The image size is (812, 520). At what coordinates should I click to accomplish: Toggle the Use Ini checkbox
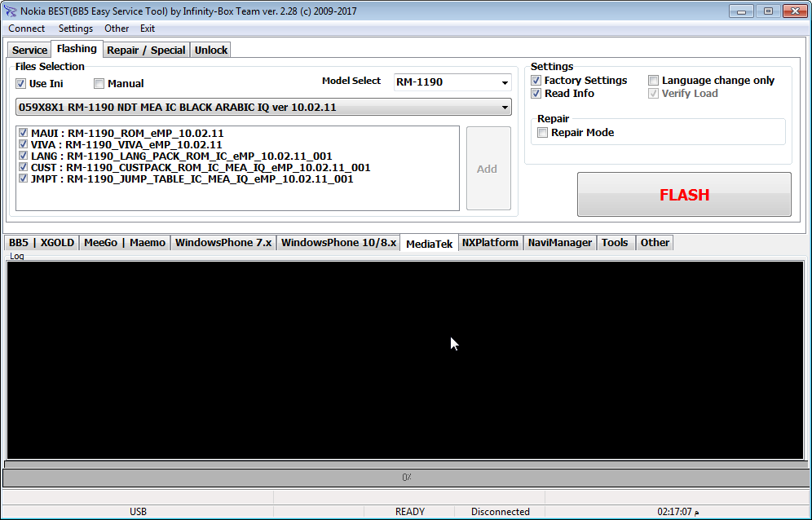point(20,83)
